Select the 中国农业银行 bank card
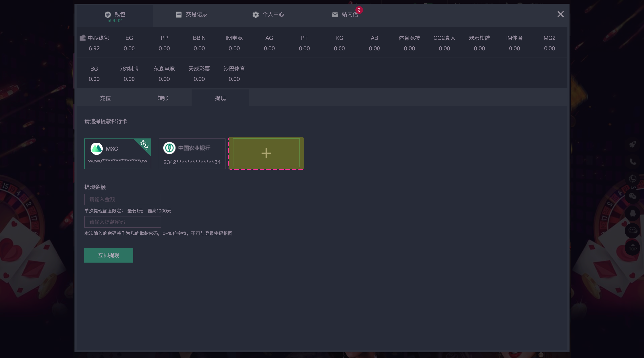 (x=192, y=154)
